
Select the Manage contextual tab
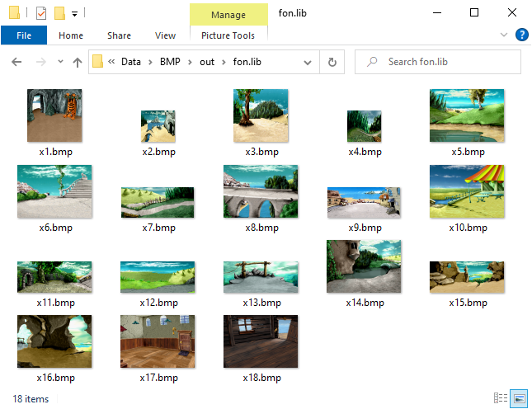228,15
